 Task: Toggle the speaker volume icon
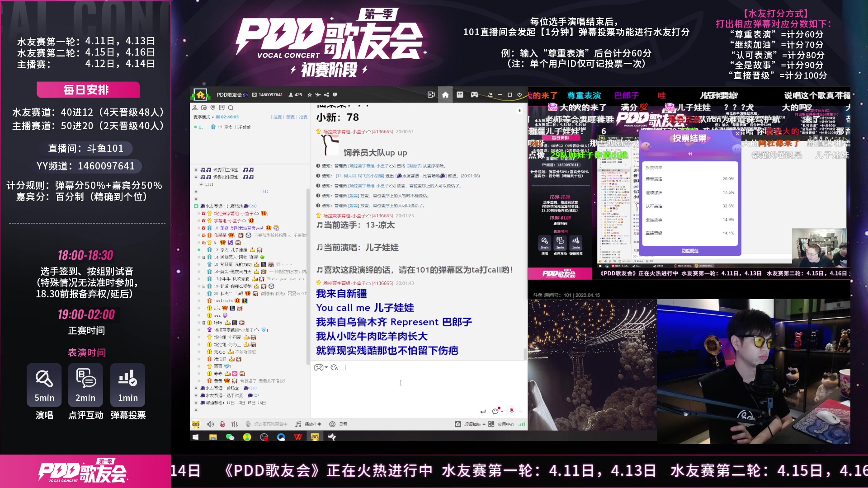tap(210, 424)
